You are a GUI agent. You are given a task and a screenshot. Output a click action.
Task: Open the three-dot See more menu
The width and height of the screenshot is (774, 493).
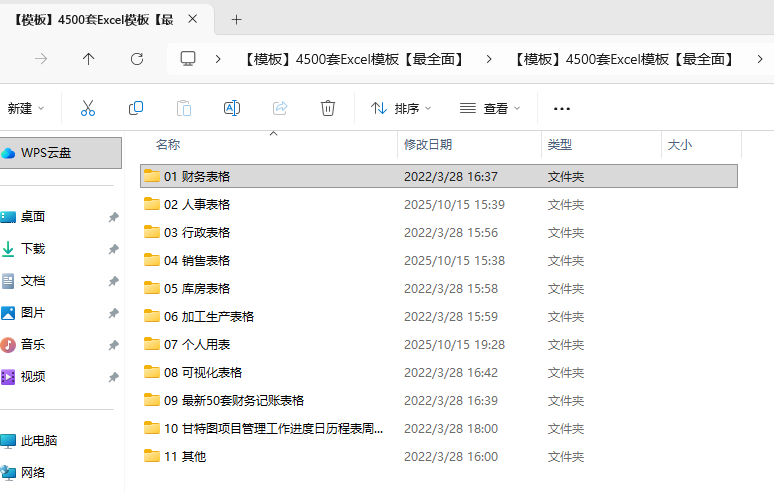(x=562, y=109)
